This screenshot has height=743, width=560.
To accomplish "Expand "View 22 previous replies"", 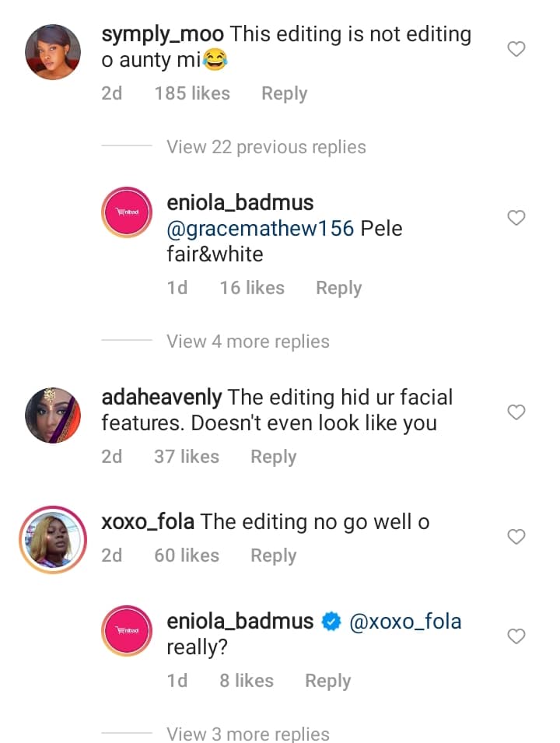I will 266,147.
